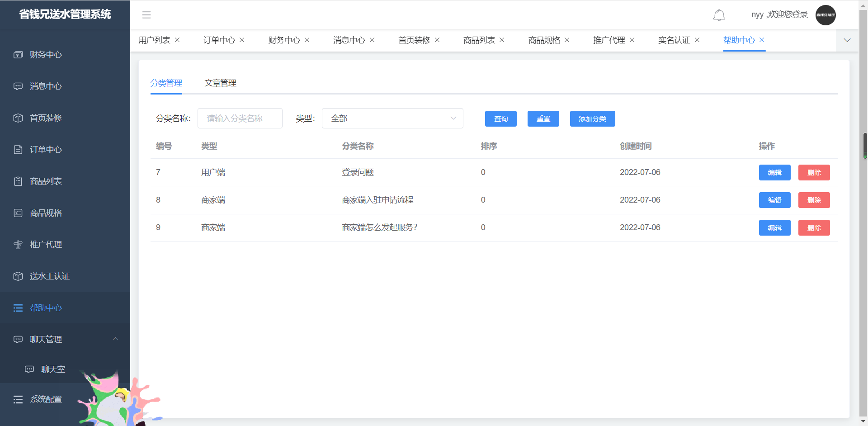868x426 pixels.
Task: Click the 分类名称 input field
Action: coord(240,118)
